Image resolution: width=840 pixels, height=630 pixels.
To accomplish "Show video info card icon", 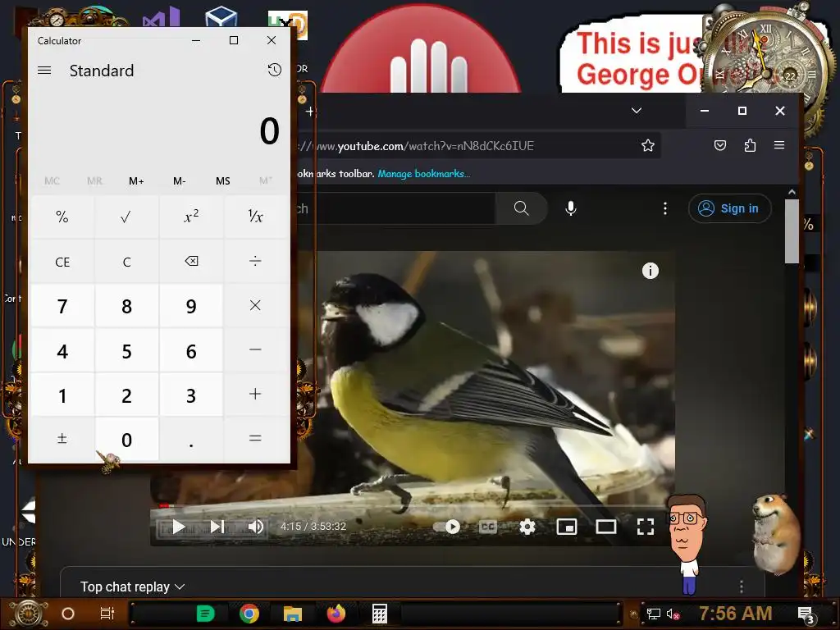I will pyautogui.click(x=650, y=271).
